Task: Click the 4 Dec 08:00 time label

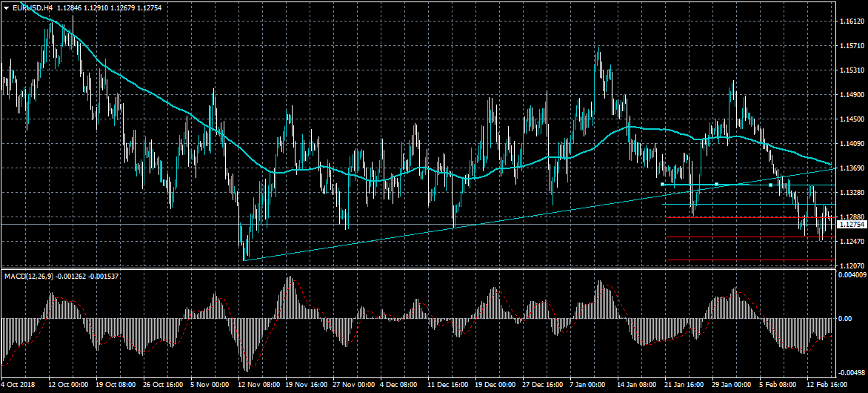Action: click(x=400, y=384)
